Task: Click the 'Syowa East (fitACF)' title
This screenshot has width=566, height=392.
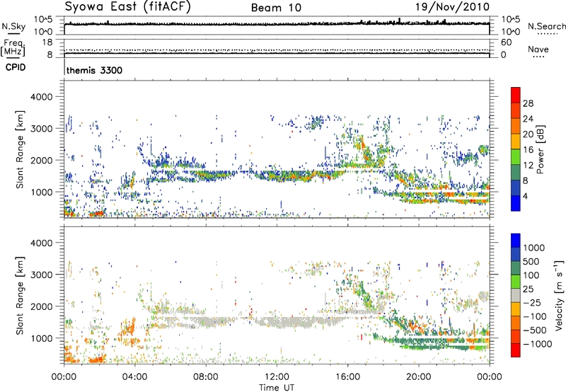Action: click(127, 6)
